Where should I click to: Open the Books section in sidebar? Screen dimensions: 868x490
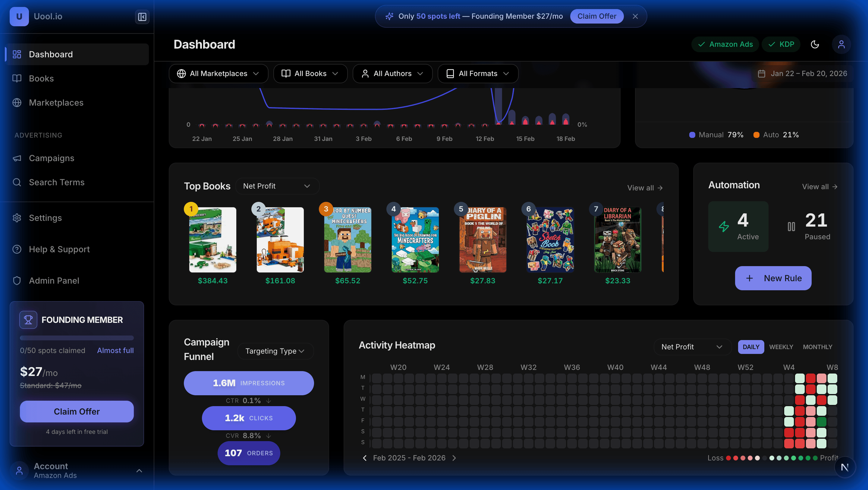coord(42,78)
